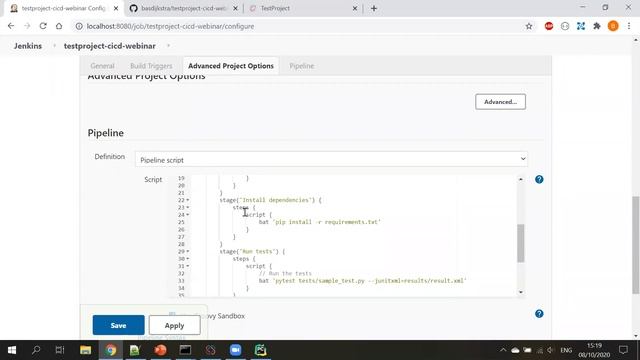Screen dimensions: 640x360
Task: Click the script editor scrollbar thumb
Action: 520,243
